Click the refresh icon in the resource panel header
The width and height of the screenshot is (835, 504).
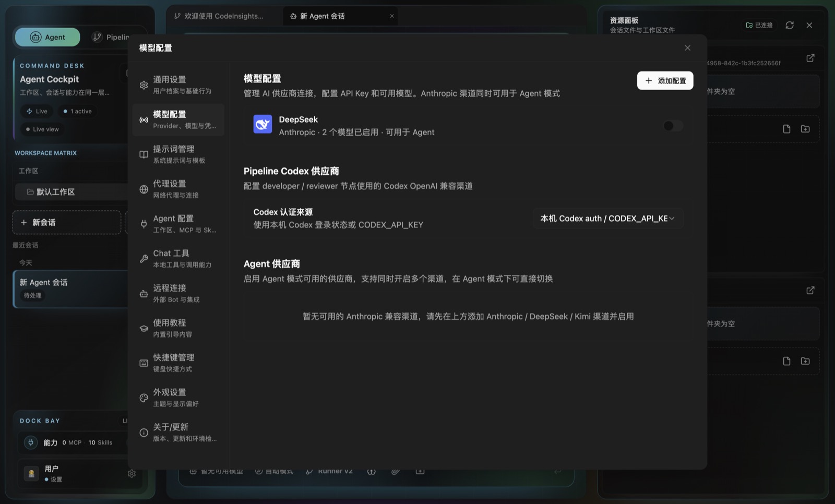tap(790, 25)
